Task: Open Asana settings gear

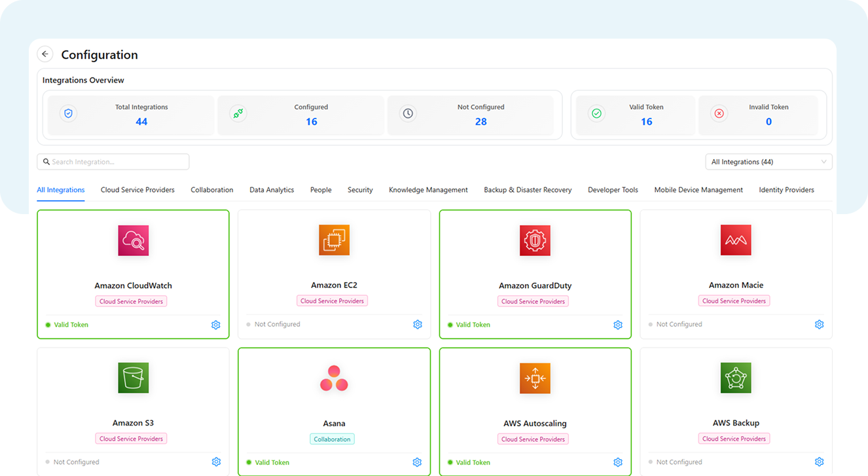Action: point(418,462)
